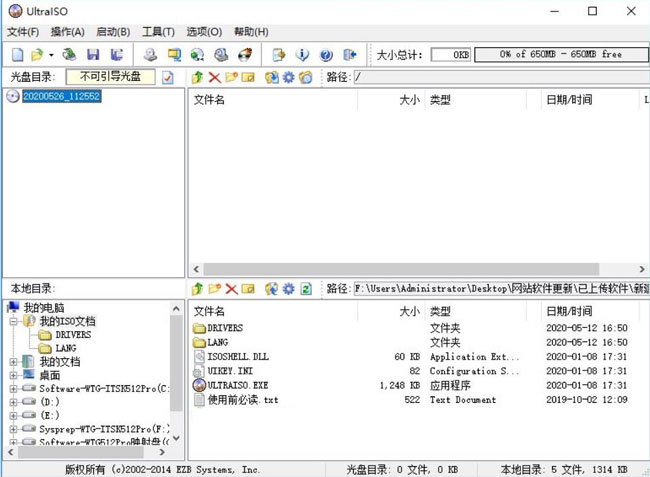Select UIKEY.INI in the local file list
The width and height of the screenshot is (650, 477).
[230, 371]
